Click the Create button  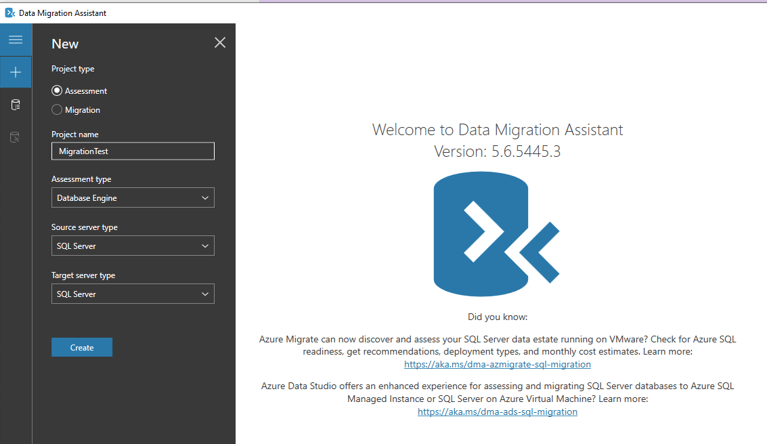point(82,347)
